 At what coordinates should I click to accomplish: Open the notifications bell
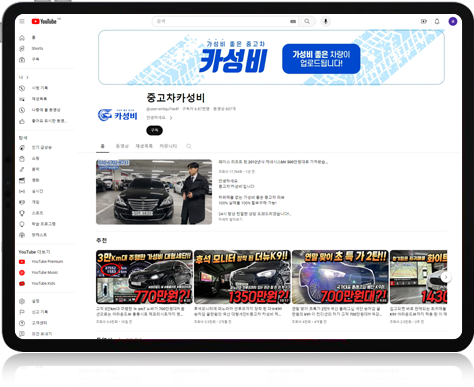[x=437, y=21]
